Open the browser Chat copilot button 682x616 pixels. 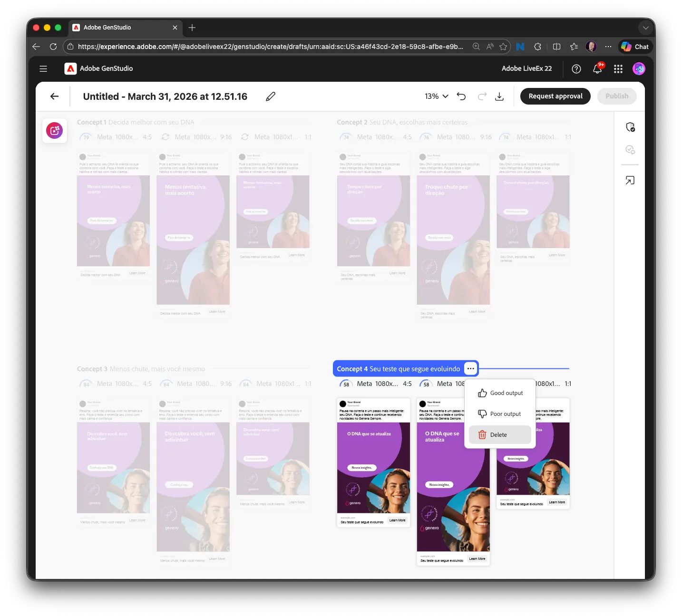[x=635, y=47]
